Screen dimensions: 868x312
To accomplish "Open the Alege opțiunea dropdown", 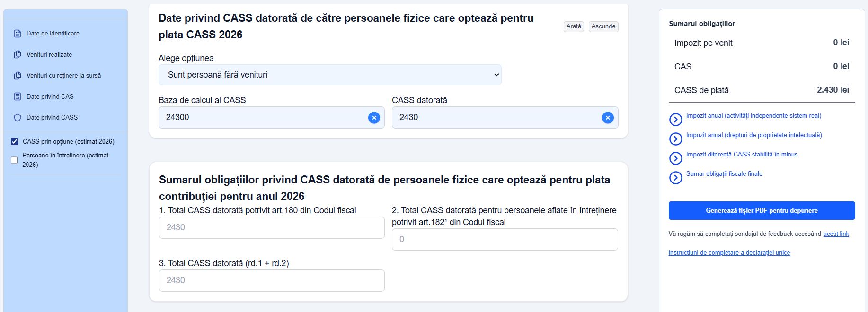I will click(x=330, y=75).
